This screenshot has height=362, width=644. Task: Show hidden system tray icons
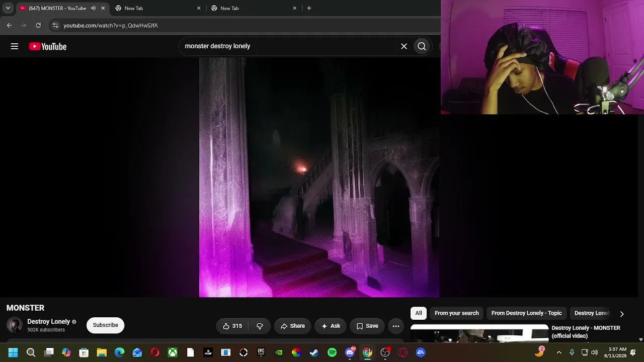tap(558, 352)
